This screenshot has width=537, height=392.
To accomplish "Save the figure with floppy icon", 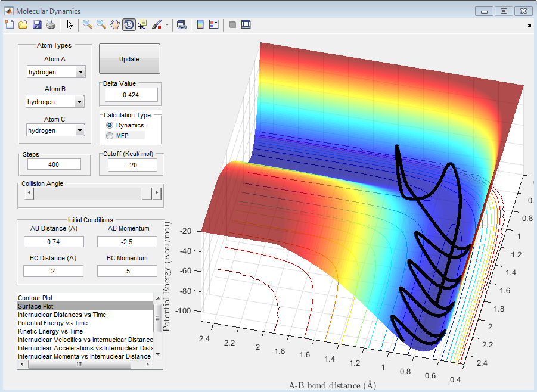I will coord(37,24).
